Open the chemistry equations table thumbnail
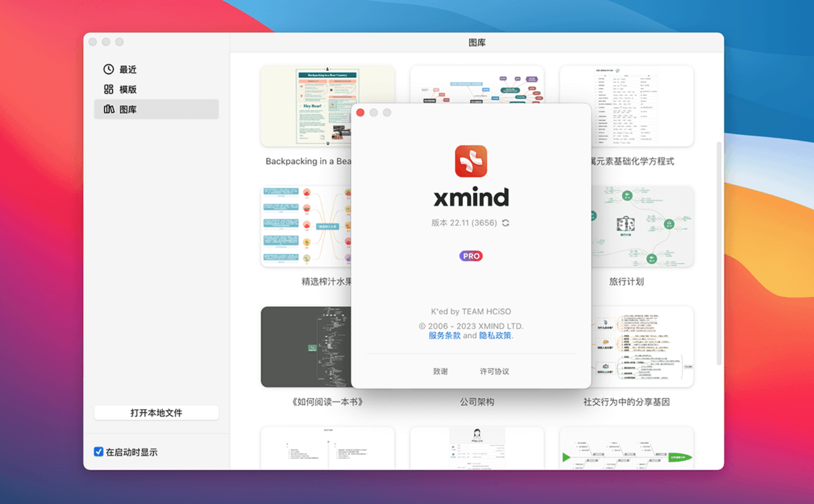814x504 pixels. [x=642, y=106]
